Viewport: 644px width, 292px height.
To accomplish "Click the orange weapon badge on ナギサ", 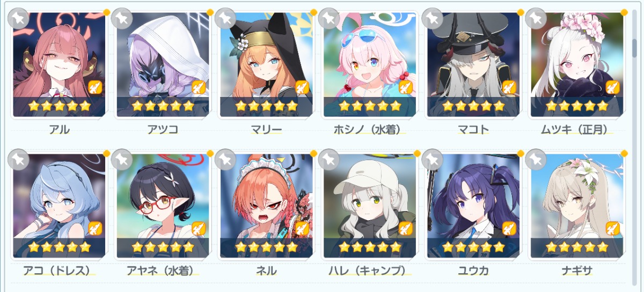I will click(613, 229).
